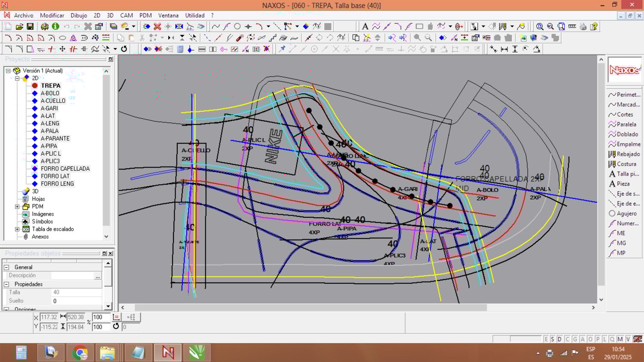Toggle the V status bar indicator
Viewport: 644px width, 362px height.
point(628,339)
